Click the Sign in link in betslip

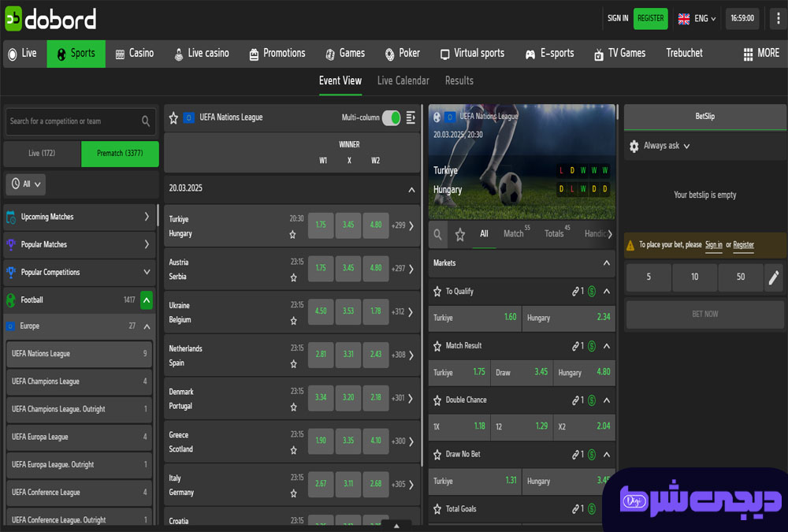[x=713, y=245]
